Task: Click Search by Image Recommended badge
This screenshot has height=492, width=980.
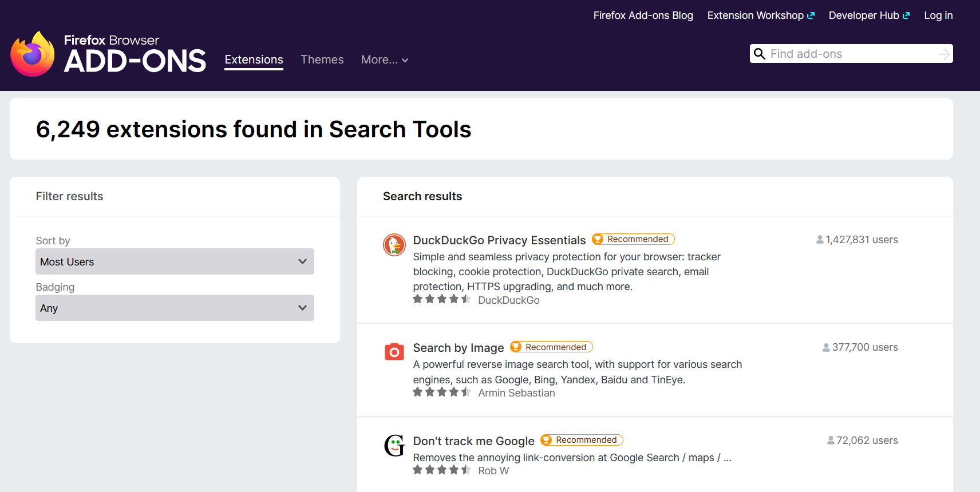Action: (551, 347)
